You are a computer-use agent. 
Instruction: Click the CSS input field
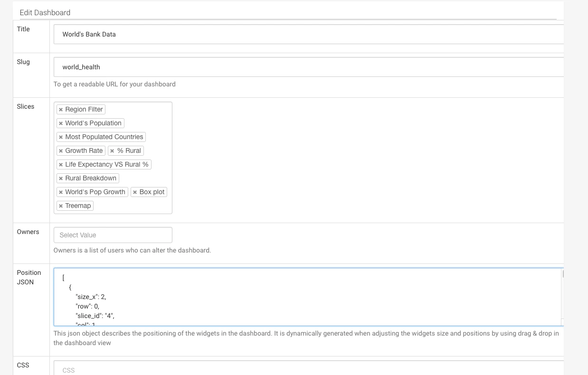coord(309,368)
